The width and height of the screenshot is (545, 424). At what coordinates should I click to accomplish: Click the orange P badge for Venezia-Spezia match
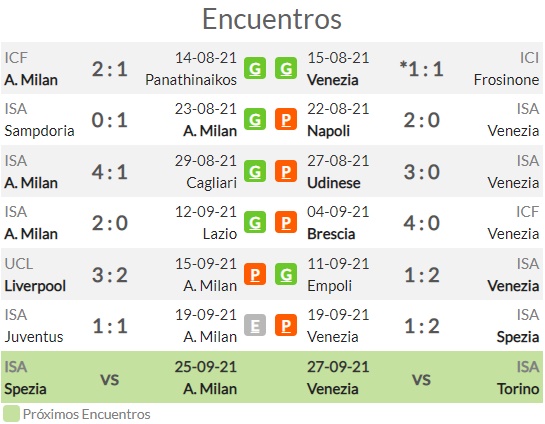click(x=286, y=325)
